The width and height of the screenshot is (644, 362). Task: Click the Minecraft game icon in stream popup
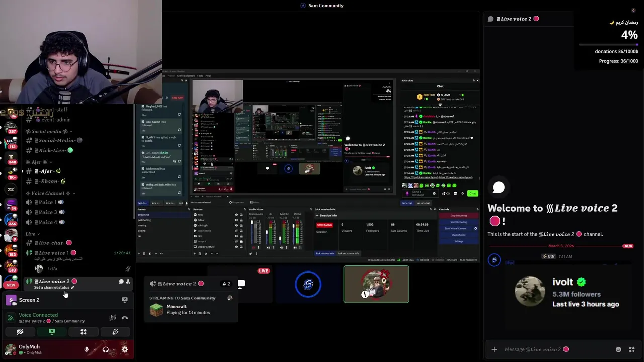[x=157, y=309]
